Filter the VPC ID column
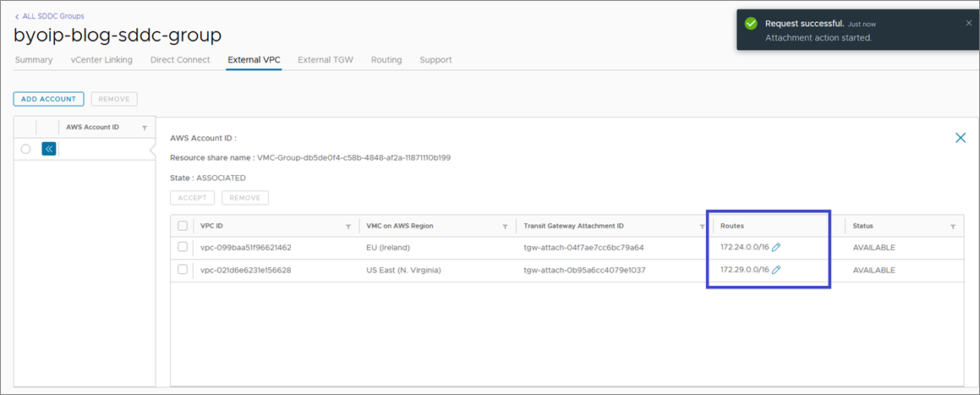This screenshot has width=980, height=395. (x=348, y=226)
